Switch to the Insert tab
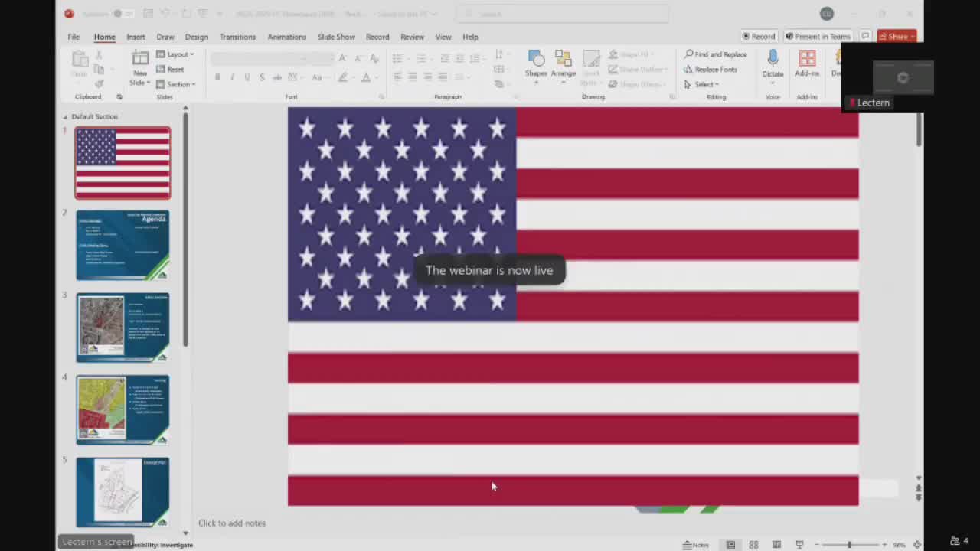The image size is (980, 551). (x=136, y=37)
